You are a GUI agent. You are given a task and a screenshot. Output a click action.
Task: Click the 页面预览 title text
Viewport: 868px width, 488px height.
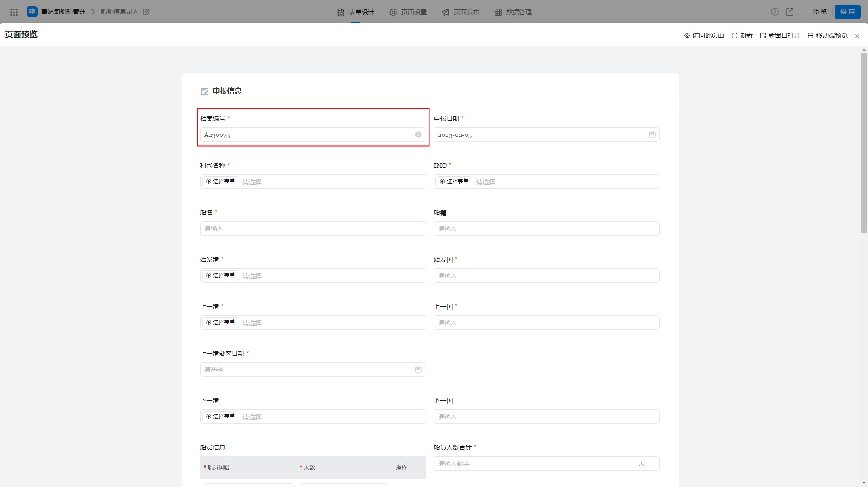click(21, 35)
